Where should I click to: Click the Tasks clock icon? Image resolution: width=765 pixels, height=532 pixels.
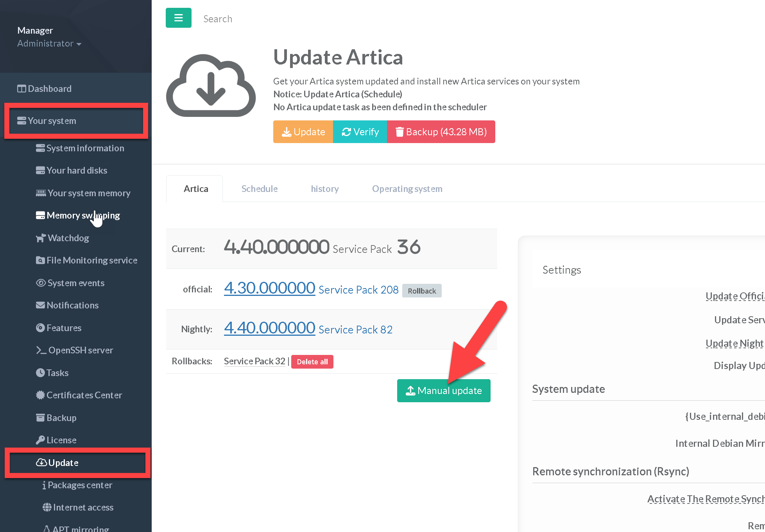coord(40,373)
